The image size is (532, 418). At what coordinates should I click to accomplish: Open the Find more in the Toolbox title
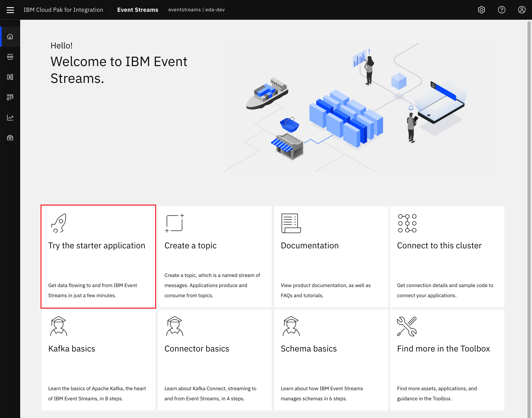pos(443,349)
